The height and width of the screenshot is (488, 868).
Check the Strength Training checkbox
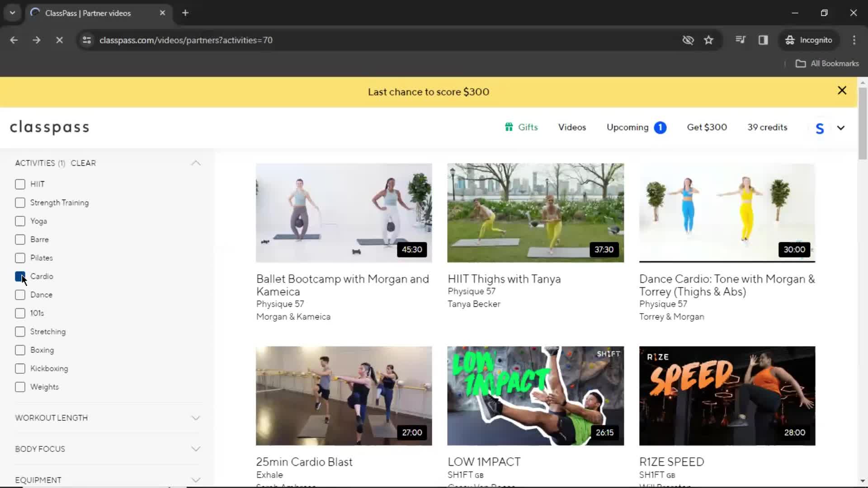[20, 203]
